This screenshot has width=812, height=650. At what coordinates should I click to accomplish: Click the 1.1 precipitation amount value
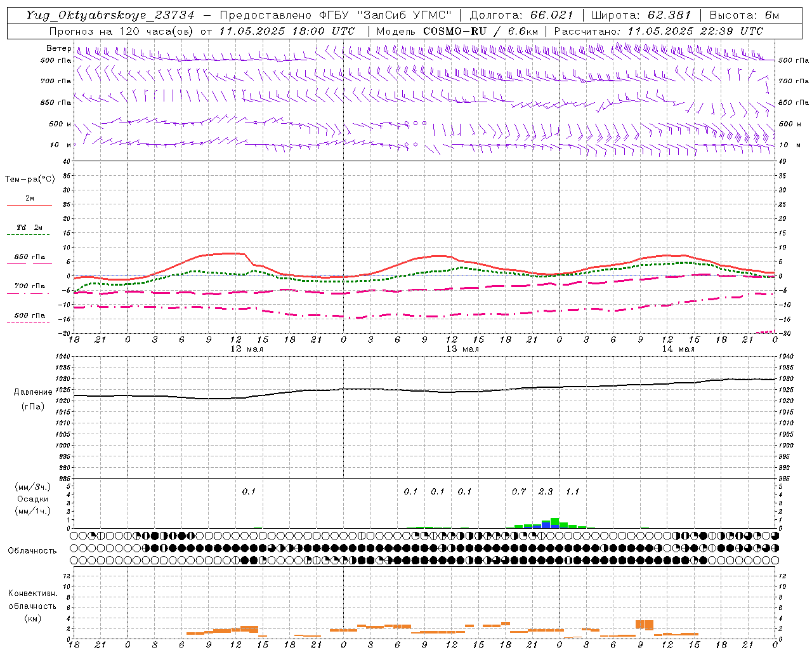tap(572, 491)
